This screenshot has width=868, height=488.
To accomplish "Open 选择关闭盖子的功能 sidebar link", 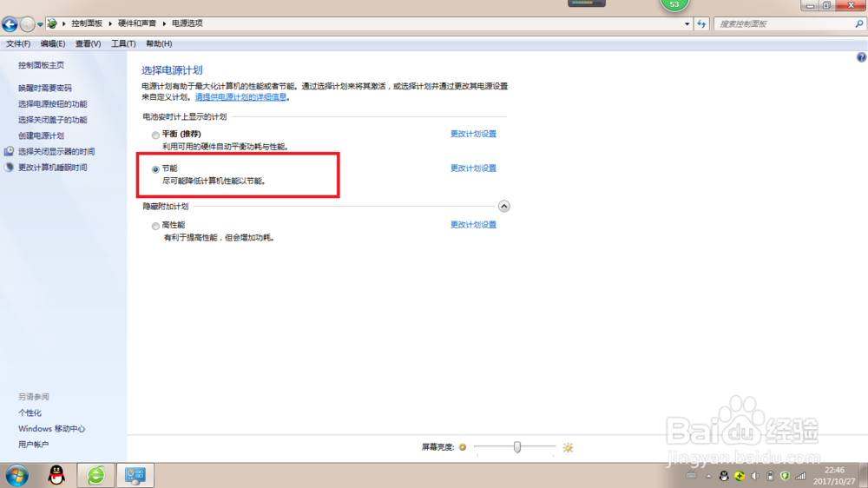I will pos(53,120).
